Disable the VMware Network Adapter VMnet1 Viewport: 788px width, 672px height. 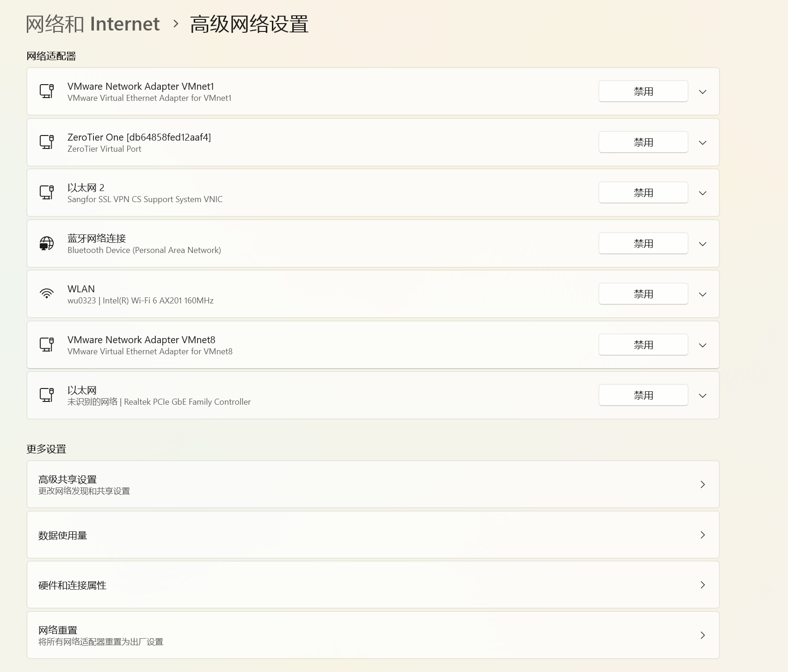pyautogui.click(x=643, y=92)
